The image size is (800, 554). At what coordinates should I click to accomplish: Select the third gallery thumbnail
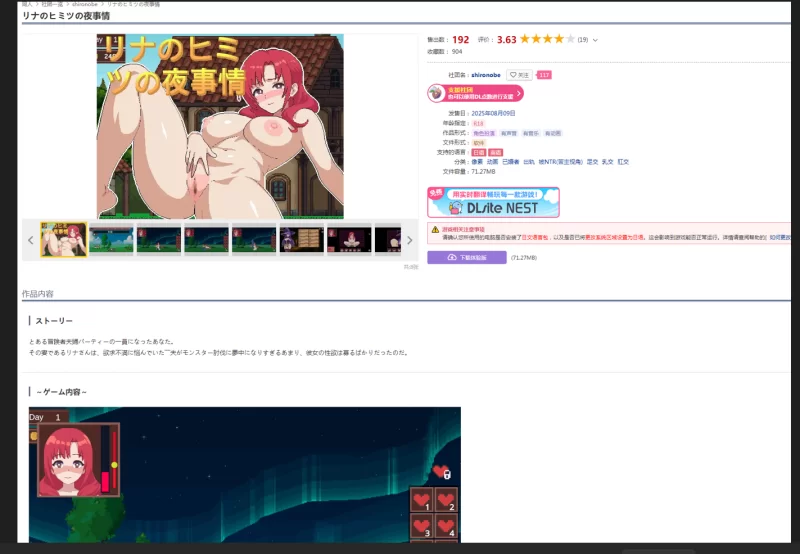point(159,239)
